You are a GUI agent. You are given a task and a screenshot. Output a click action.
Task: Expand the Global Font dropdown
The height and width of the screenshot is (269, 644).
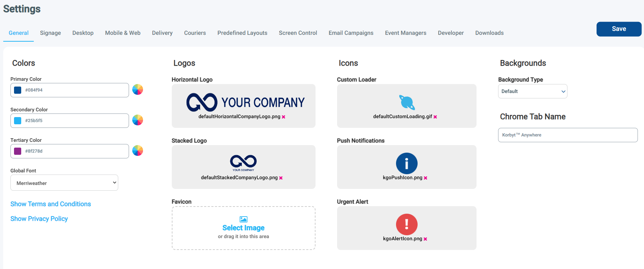64,183
